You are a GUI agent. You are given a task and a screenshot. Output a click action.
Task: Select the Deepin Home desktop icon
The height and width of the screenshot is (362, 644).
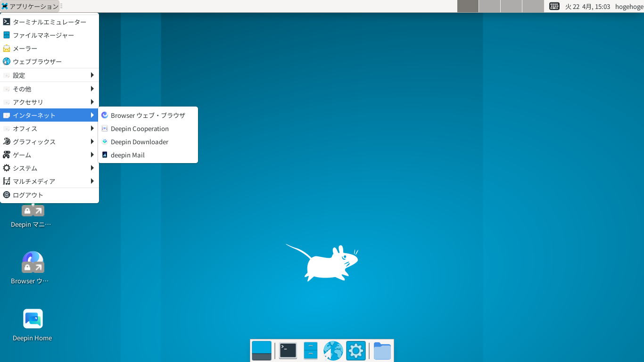coord(33,325)
